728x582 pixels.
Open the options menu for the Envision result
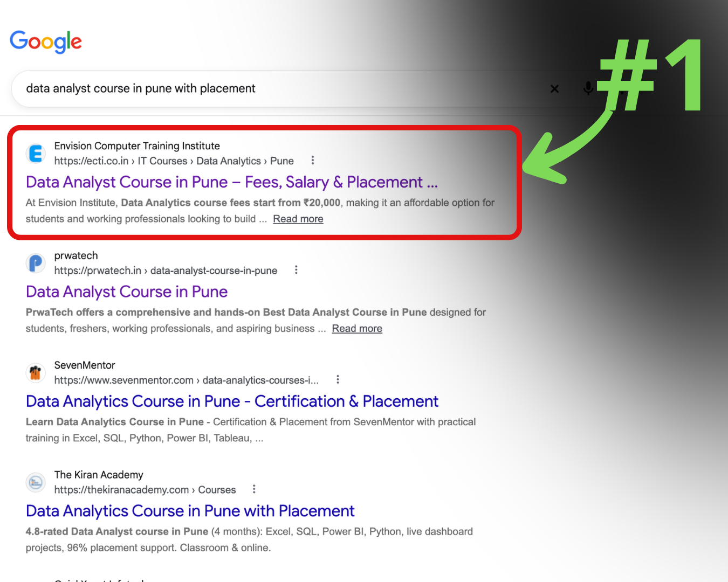pos(313,161)
